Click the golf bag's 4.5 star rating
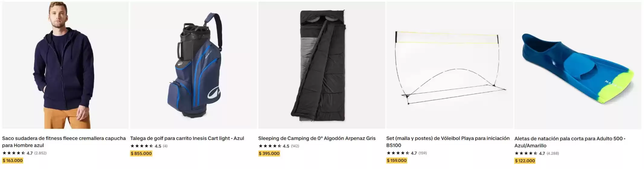This screenshot has height=169, width=644. pos(146,146)
